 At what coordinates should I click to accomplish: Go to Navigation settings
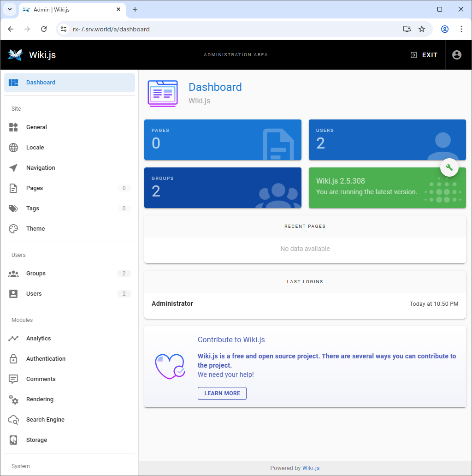pos(41,168)
